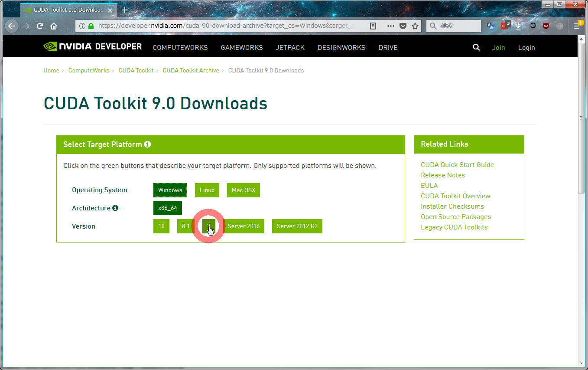Click info icon next to Architecture
The image size is (588, 370).
(x=115, y=208)
